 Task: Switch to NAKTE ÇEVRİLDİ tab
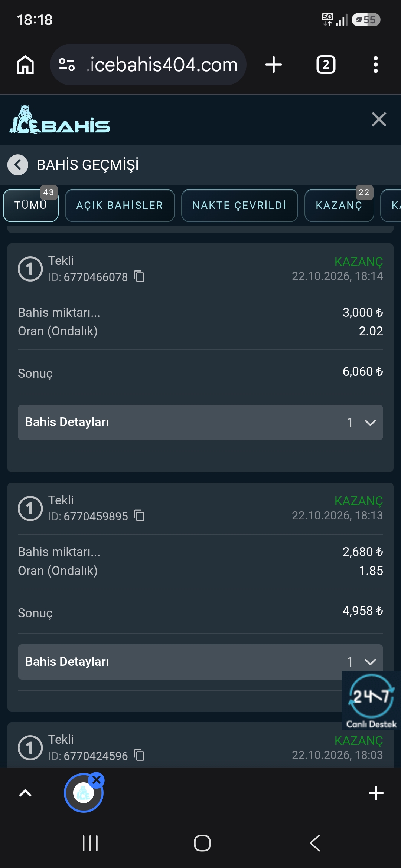click(239, 206)
